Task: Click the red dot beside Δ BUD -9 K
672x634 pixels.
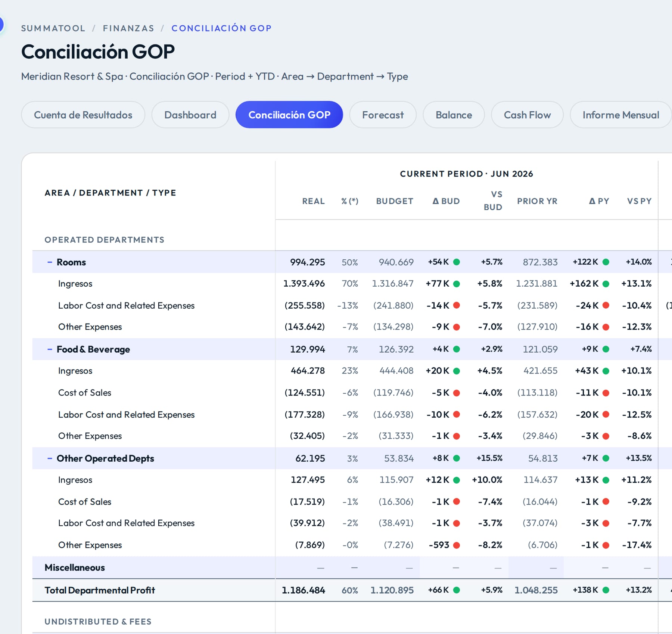Action: [x=456, y=327]
